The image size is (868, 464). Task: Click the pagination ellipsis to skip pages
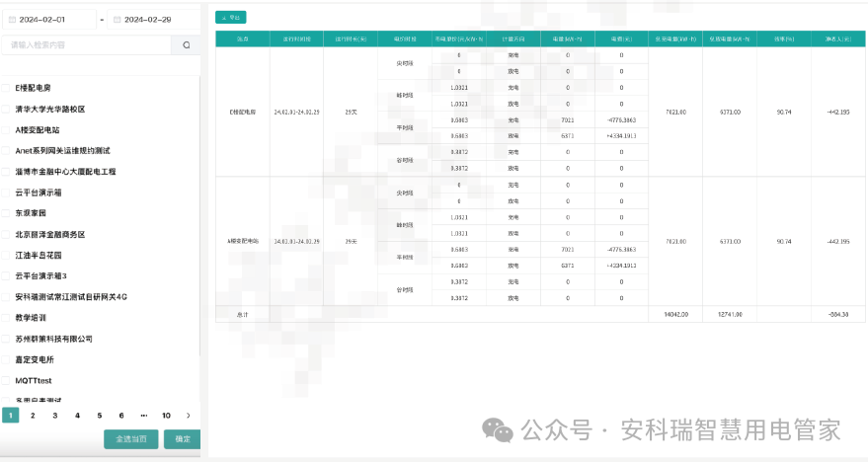click(144, 416)
